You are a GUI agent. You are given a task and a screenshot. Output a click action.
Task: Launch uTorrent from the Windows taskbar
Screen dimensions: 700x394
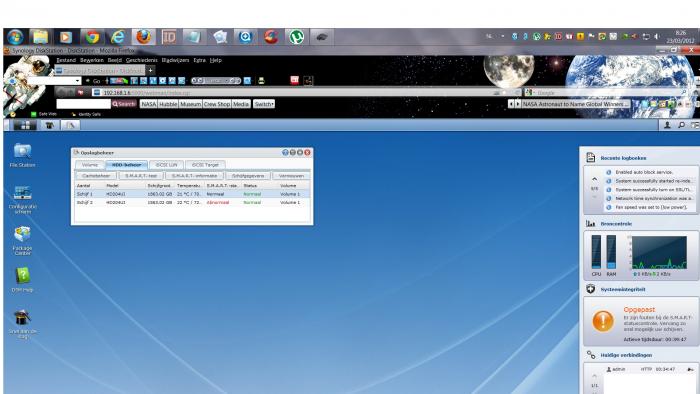click(x=296, y=37)
